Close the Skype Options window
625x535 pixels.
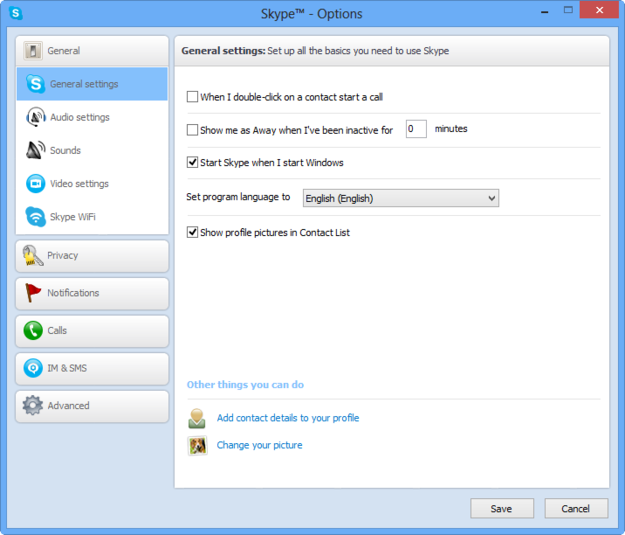(x=599, y=10)
